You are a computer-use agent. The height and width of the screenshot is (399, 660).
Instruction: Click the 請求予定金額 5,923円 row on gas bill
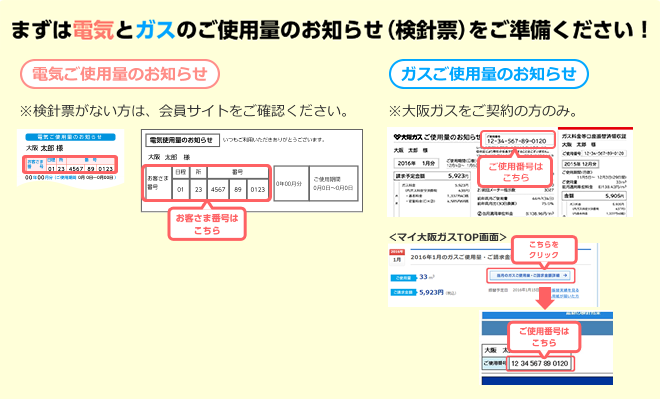[431, 176]
